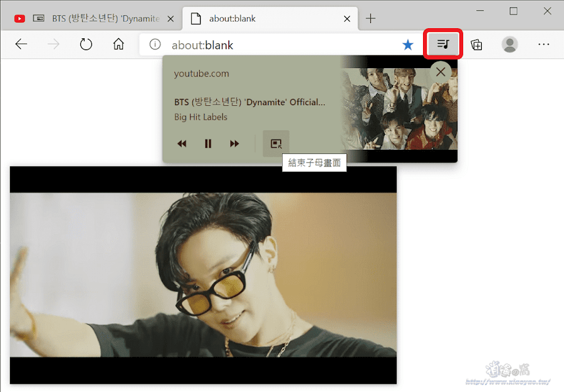Click the forward navigation arrow
Screen dimensions: 564x392
[x=54, y=44]
